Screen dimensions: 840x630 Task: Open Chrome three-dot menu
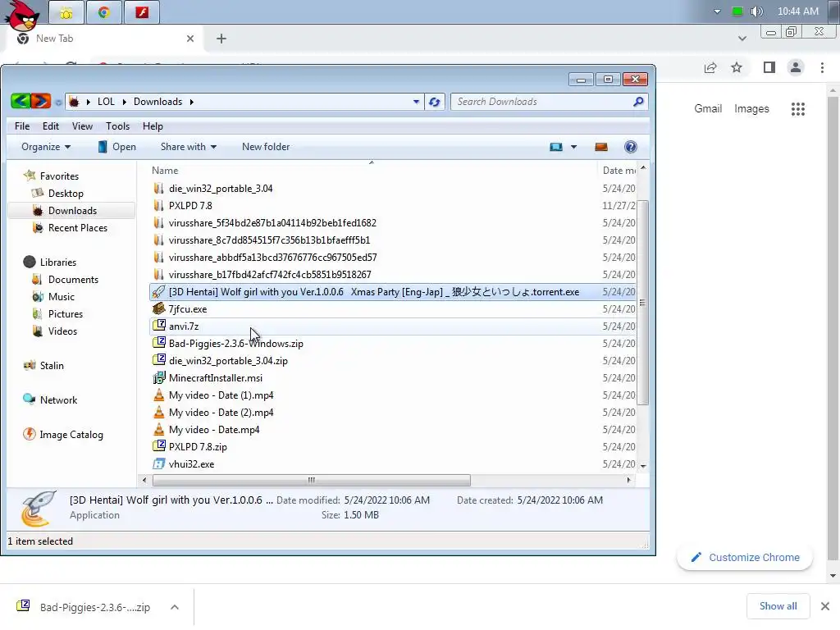click(822, 67)
